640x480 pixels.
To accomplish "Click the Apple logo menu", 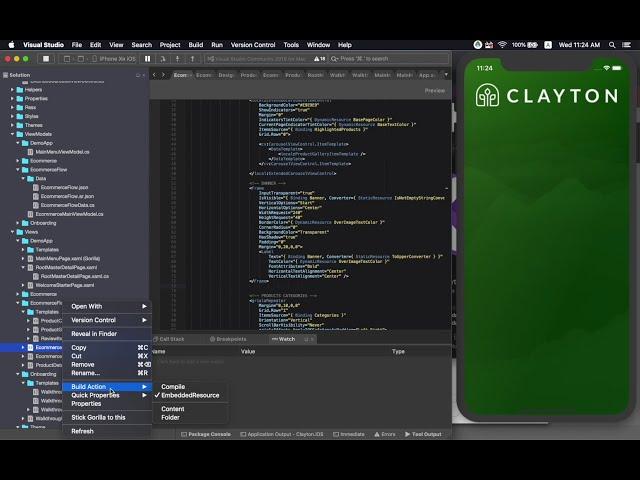I will point(11,45).
